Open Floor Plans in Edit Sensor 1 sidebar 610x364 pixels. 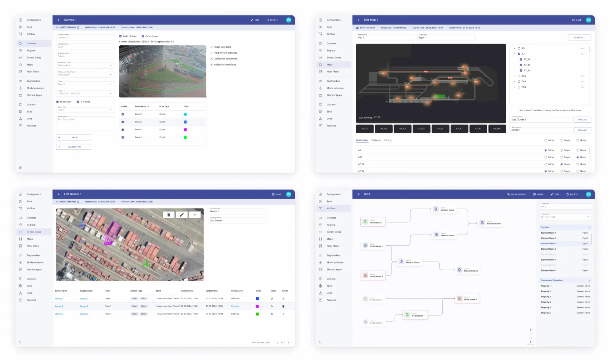pyautogui.click(x=33, y=246)
